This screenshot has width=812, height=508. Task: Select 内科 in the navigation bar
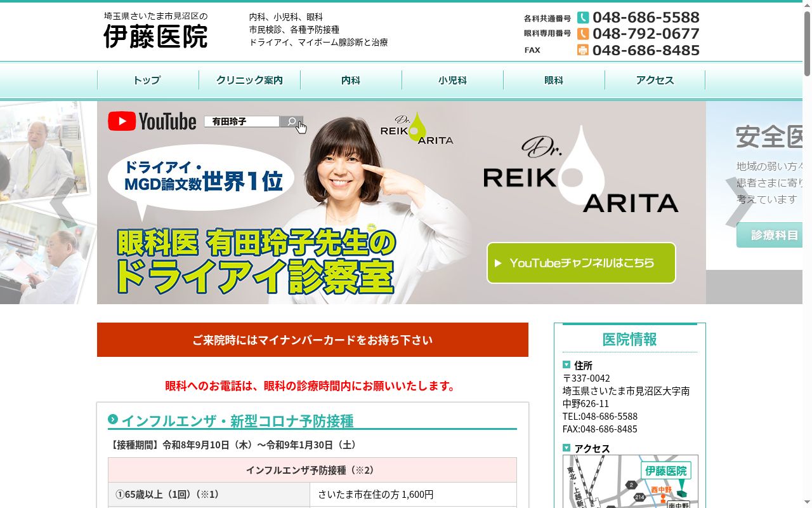pyautogui.click(x=351, y=80)
